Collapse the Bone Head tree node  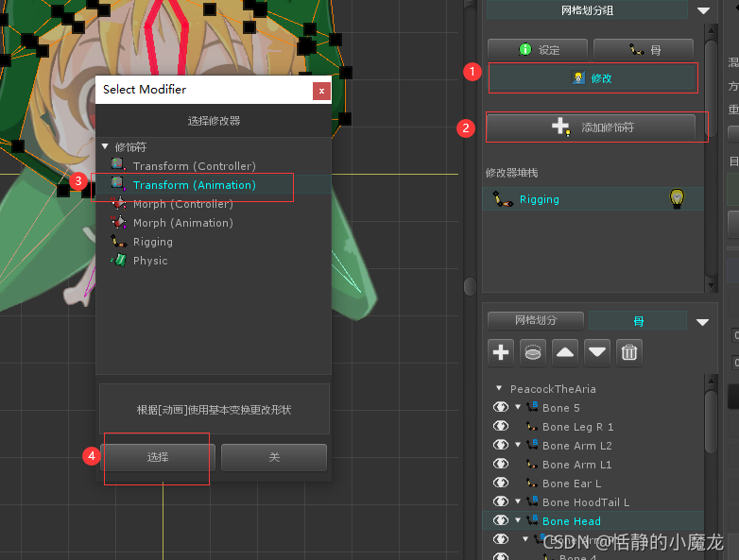tap(518, 520)
